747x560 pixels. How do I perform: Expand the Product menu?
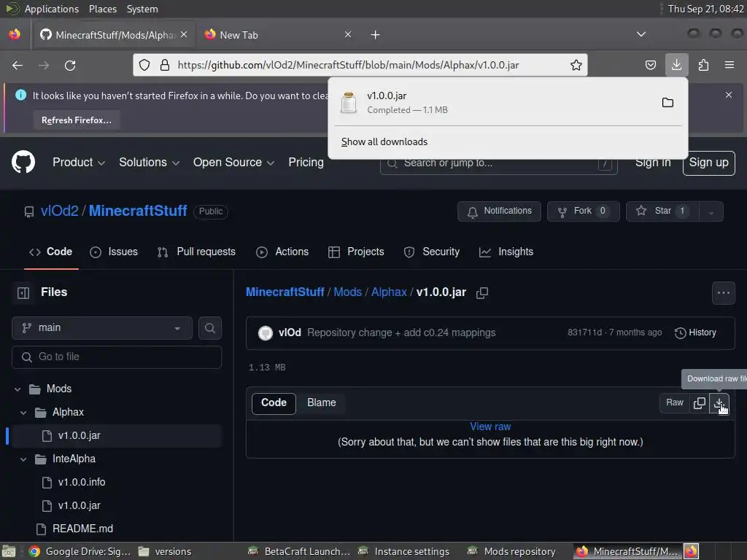79,163
